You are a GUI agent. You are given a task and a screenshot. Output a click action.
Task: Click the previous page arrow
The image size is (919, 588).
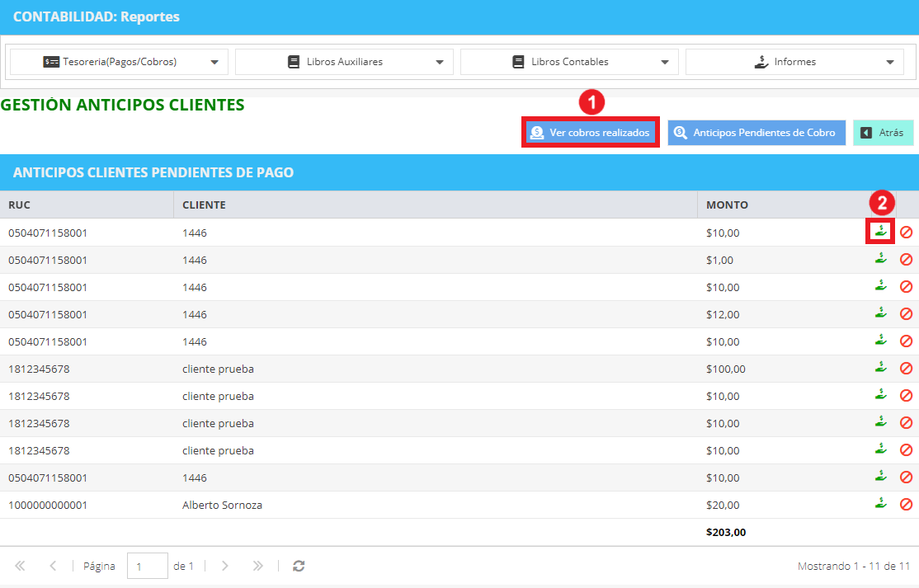pyautogui.click(x=53, y=566)
